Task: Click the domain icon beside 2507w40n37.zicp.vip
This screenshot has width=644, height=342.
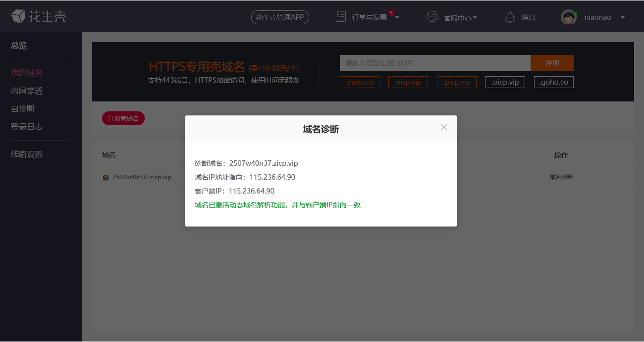Action: [106, 177]
